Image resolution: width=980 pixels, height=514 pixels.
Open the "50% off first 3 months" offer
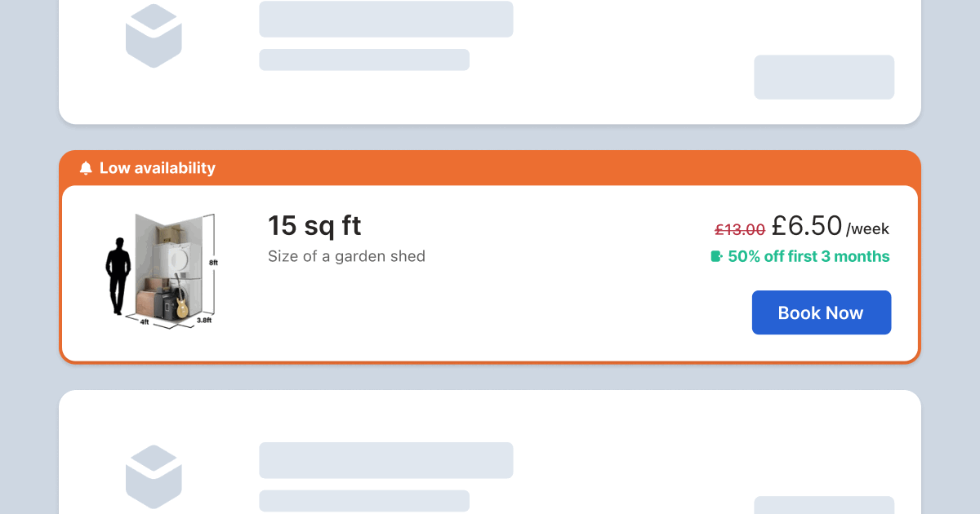pos(808,256)
